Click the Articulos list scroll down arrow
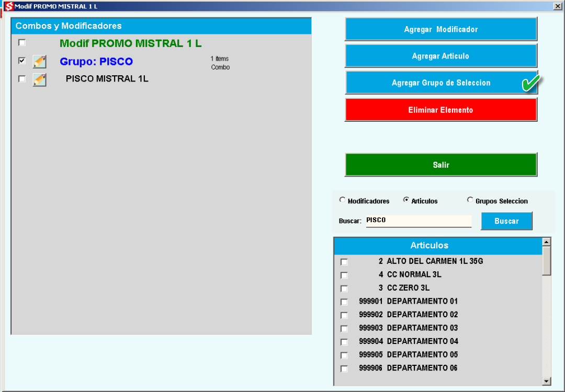The height and width of the screenshot is (392, 565). [x=547, y=381]
